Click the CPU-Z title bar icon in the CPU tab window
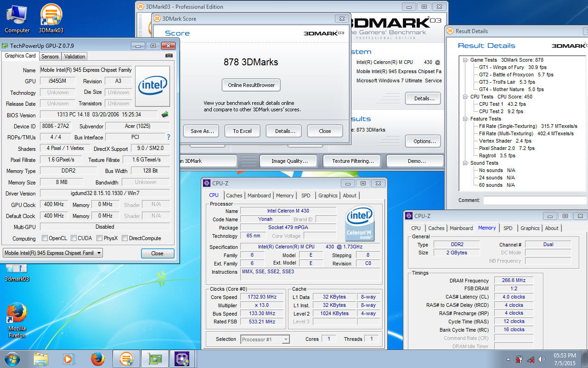The height and width of the screenshot is (368, 588). click(207, 183)
